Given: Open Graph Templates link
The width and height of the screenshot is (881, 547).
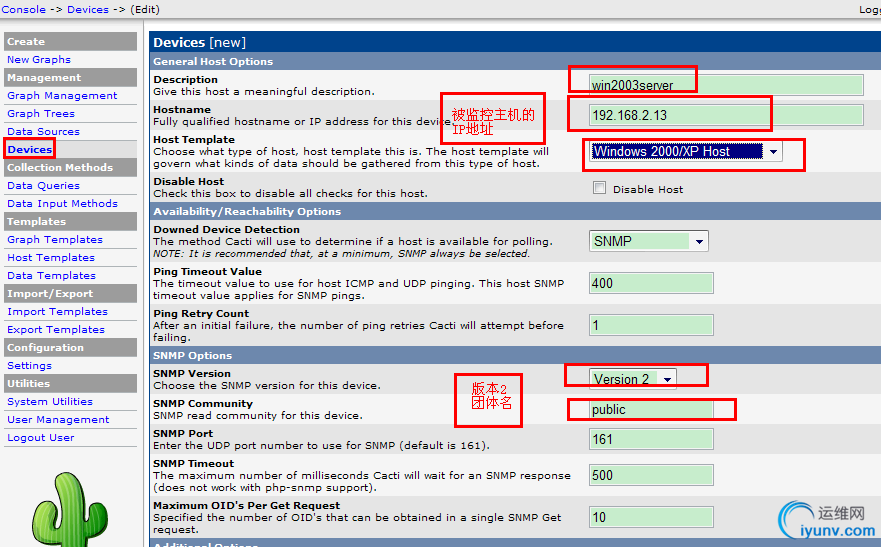Looking at the screenshot, I should [55, 239].
